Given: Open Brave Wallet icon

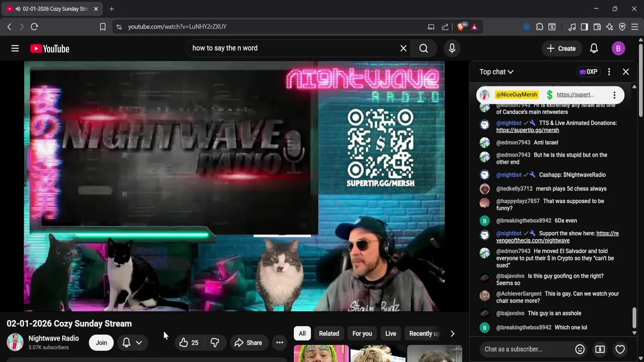Looking at the screenshot, I should pos(597,27).
